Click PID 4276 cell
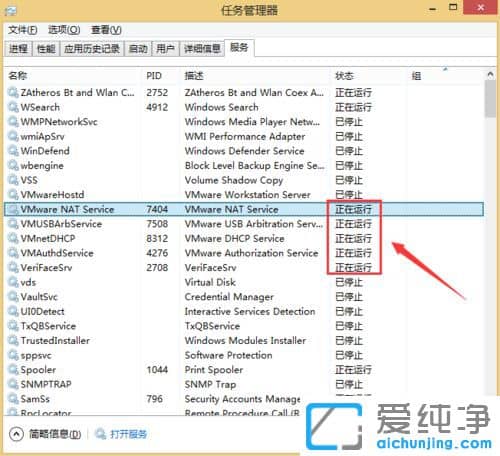Viewport: 500px width, 456px height. pyautogui.click(x=157, y=253)
